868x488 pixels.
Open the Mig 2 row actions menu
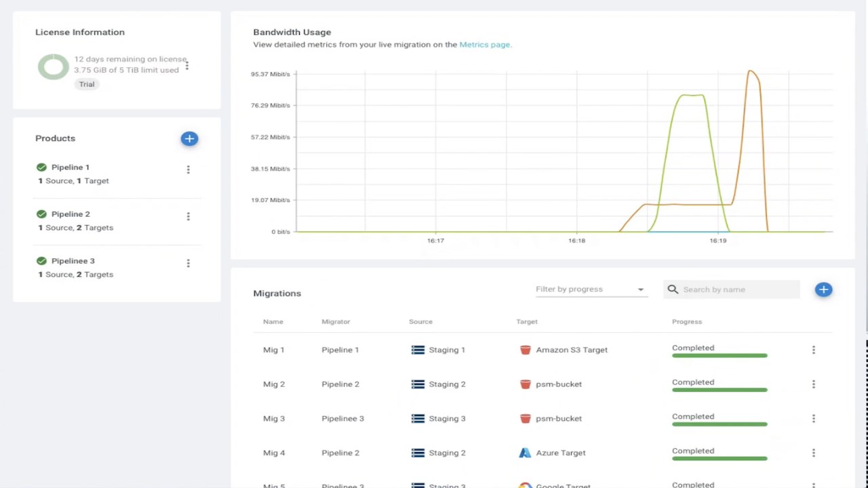pyautogui.click(x=813, y=384)
